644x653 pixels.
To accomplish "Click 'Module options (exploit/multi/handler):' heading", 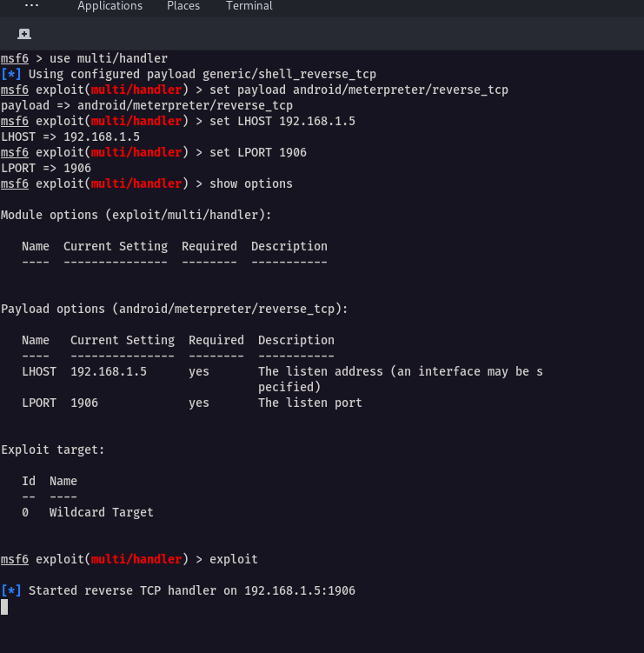I will pyautogui.click(x=136, y=216).
